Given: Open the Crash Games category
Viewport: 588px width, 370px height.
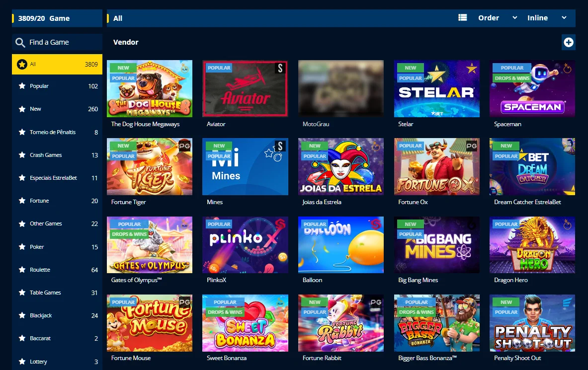Looking at the screenshot, I should [x=57, y=155].
